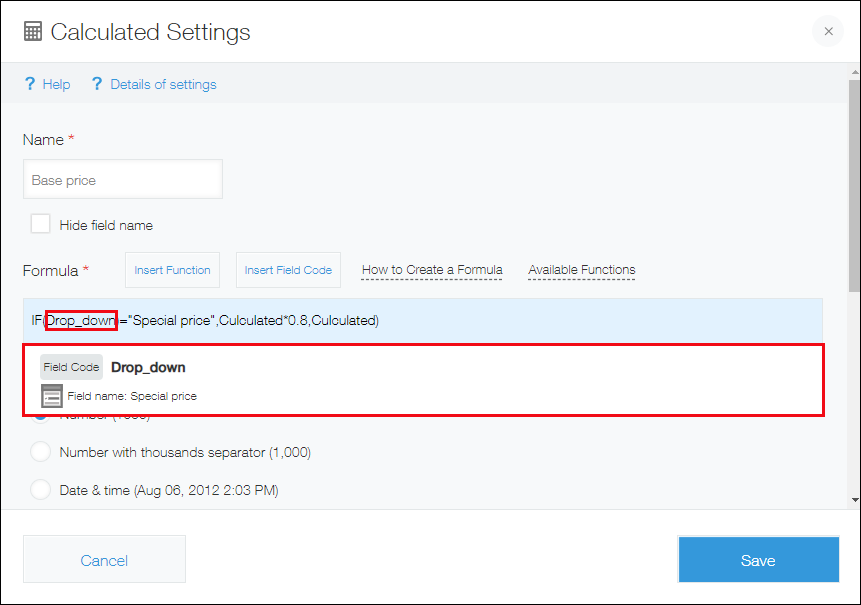Screen dimensions: 861x605
Task: Click the Insert Field Code button
Action: click(x=288, y=270)
